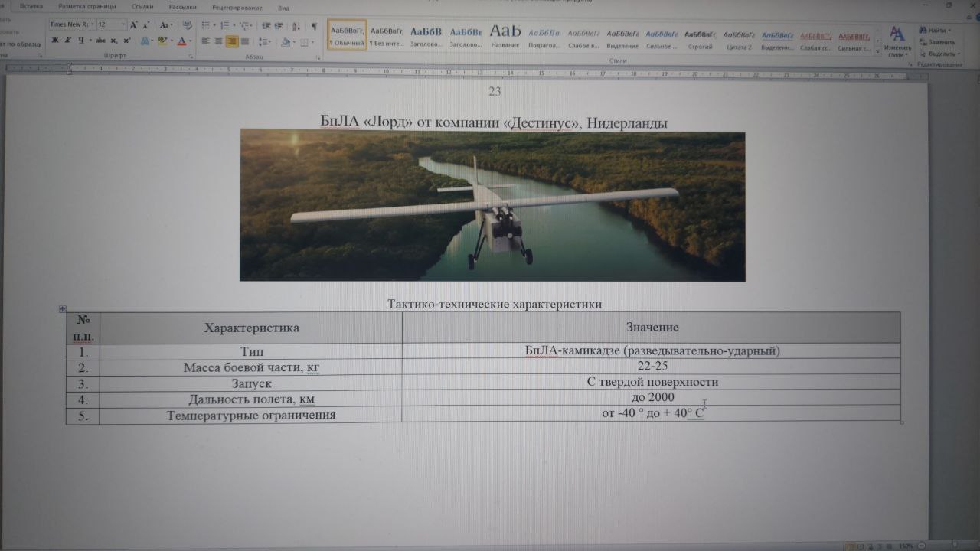Viewport: 980px width, 551px height.
Task: Increase font size with grow icon
Action: 134,24
